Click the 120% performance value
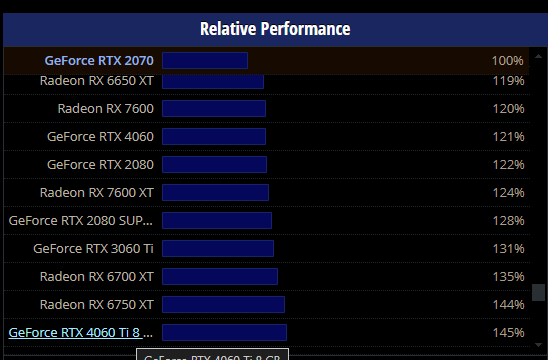Screen dimensions: 548x360 coord(508,109)
